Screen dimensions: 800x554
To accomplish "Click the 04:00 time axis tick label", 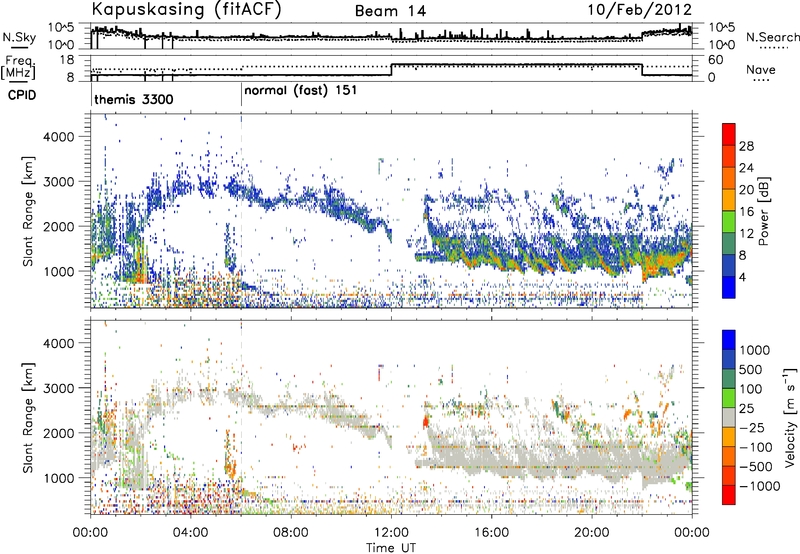I will pyautogui.click(x=191, y=533).
